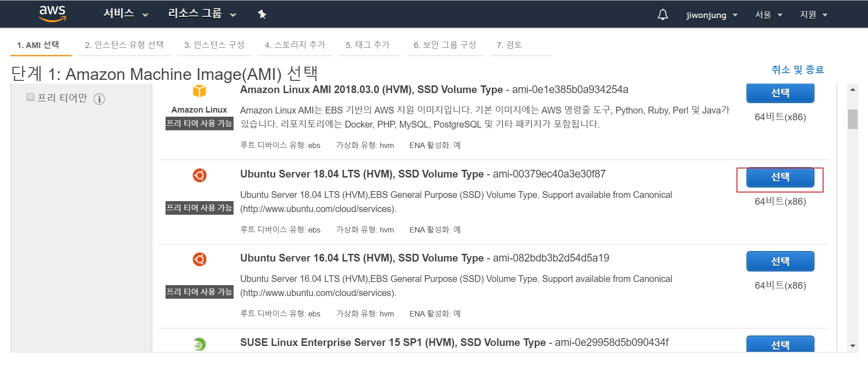This screenshot has height=390, width=868.
Task: Open the 지원 support dropdown
Action: click(x=814, y=15)
